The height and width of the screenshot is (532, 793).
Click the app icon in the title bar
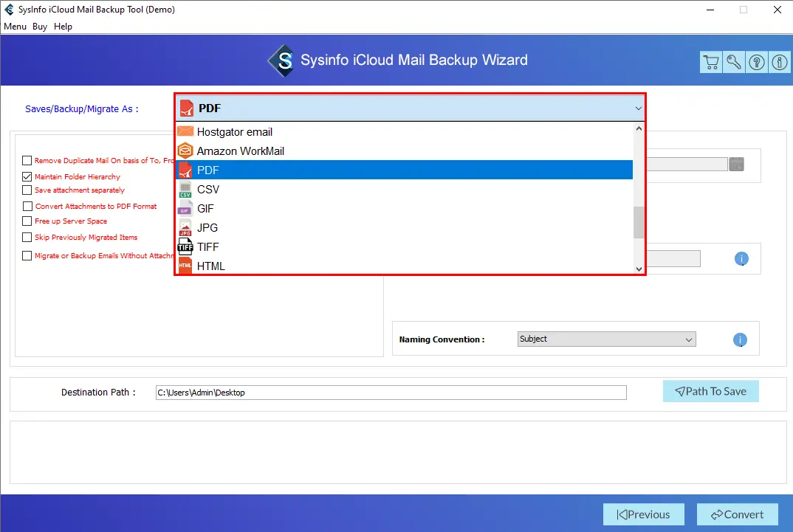click(x=9, y=10)
